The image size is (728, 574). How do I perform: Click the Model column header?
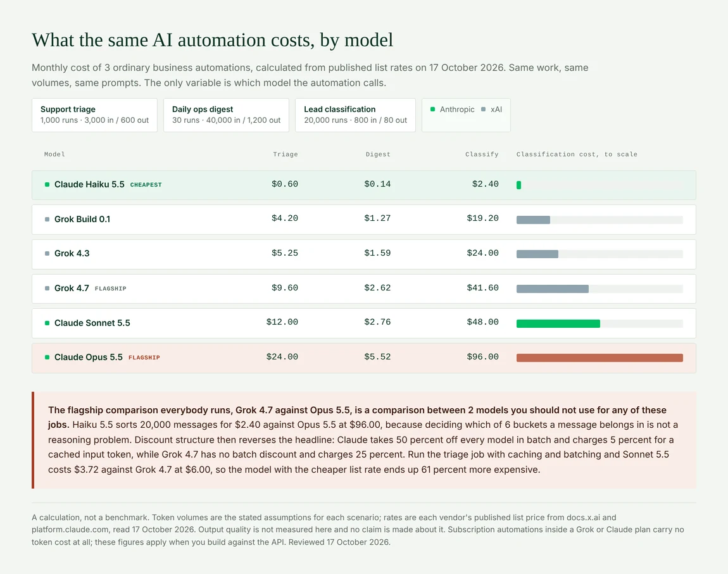pos(54,154)
